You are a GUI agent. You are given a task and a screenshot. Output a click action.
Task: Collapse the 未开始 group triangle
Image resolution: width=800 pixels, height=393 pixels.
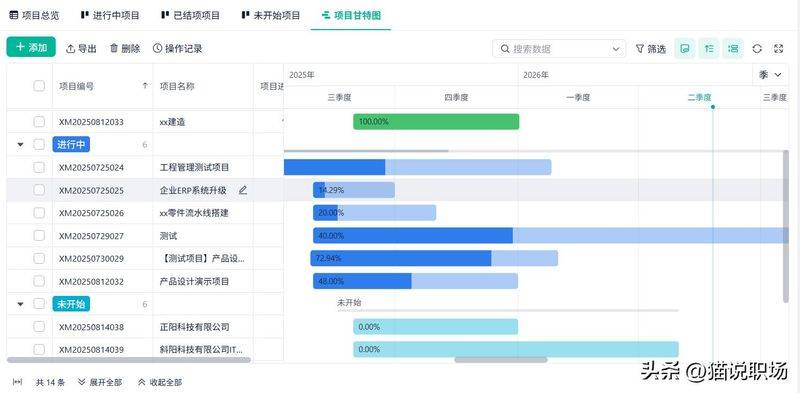tap(20, 304)
